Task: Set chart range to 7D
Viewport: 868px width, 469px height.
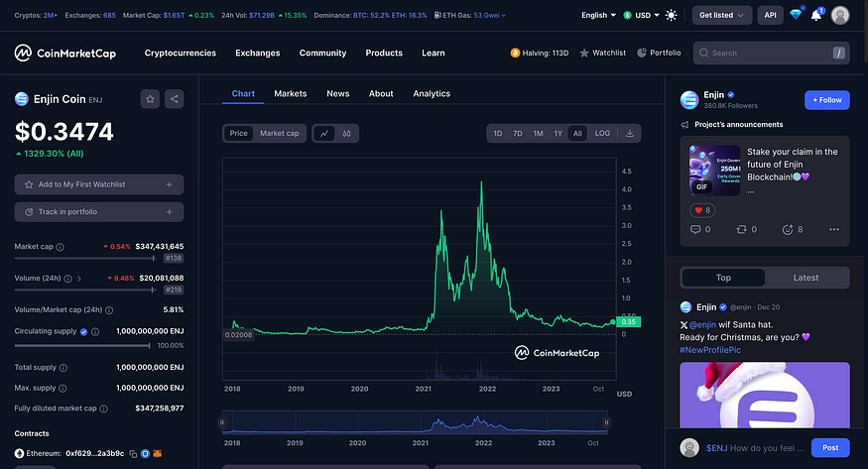Action: (518, 133)
